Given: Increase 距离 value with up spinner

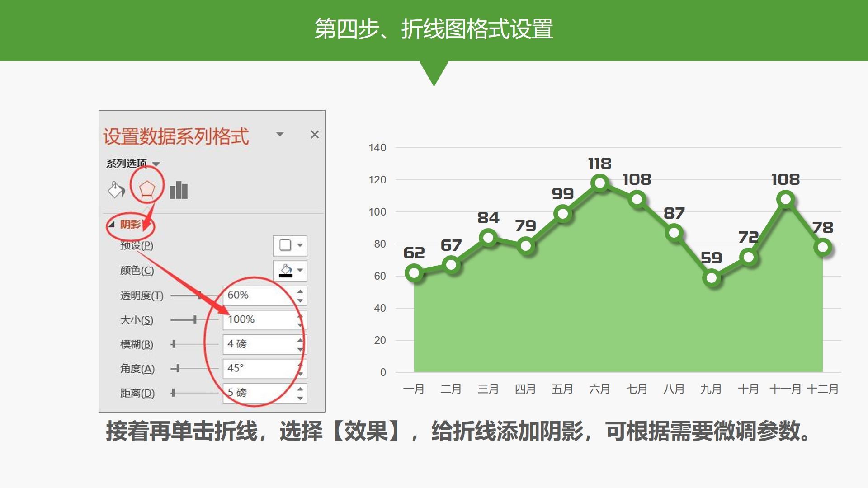Looking at the screenshot, I should pyautogui.click(x=301, y=389).
